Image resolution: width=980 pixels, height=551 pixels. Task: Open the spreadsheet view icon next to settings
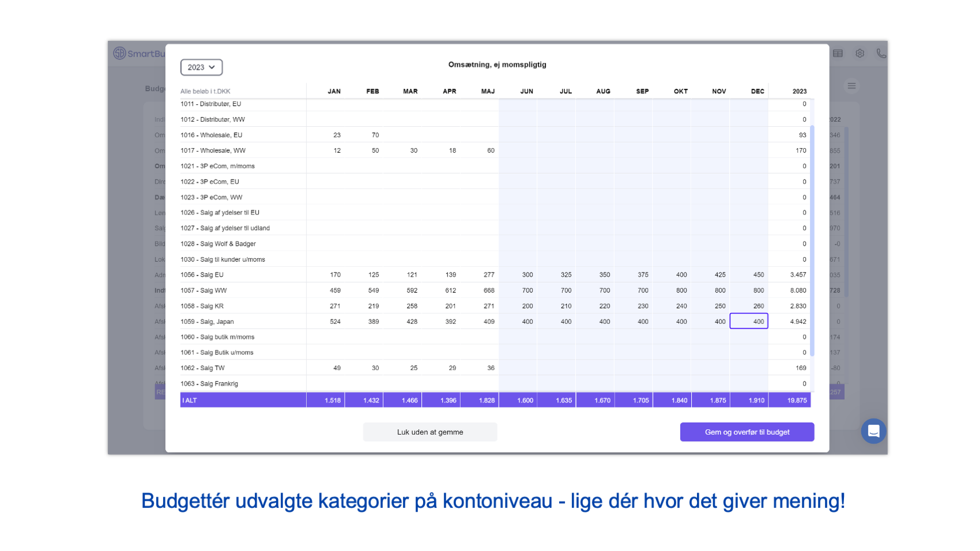(x=838, y=53)
